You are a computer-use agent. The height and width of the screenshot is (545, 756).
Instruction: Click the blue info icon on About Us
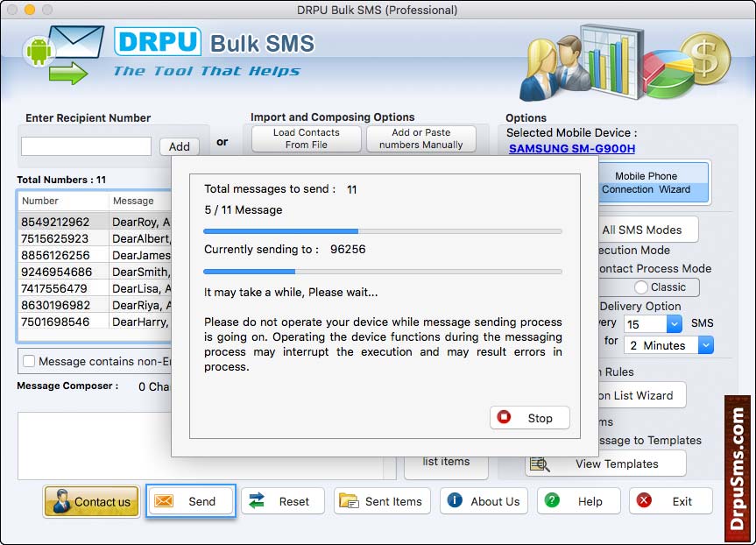455,500
